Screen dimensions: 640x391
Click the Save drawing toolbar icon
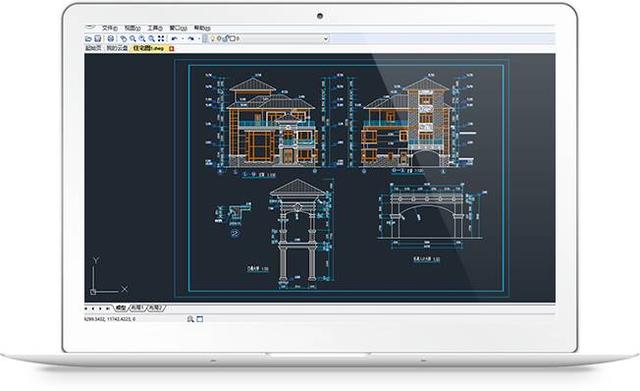pos(98,39)
